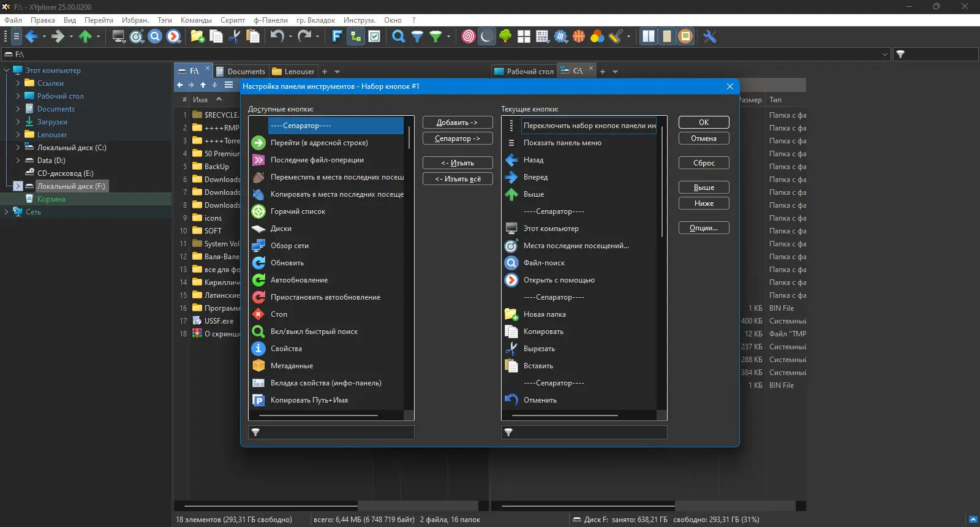Screen dimensions: 980x527
Task: Click the Добавить -> button
Action: 458,123
